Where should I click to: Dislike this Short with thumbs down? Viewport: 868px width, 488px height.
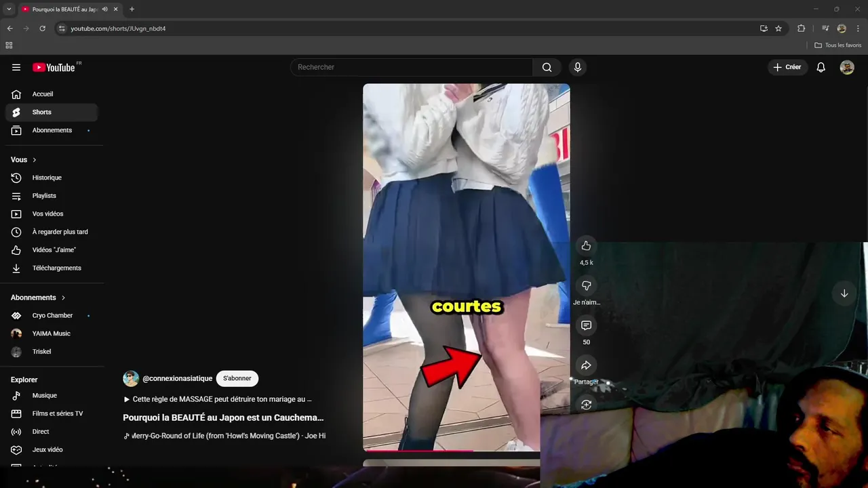pyautogui.click(x=586, y=286)
